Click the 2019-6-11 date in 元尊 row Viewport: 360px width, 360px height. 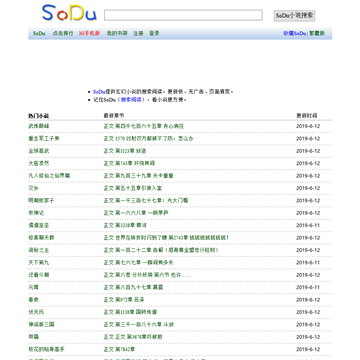click(308, 287)
